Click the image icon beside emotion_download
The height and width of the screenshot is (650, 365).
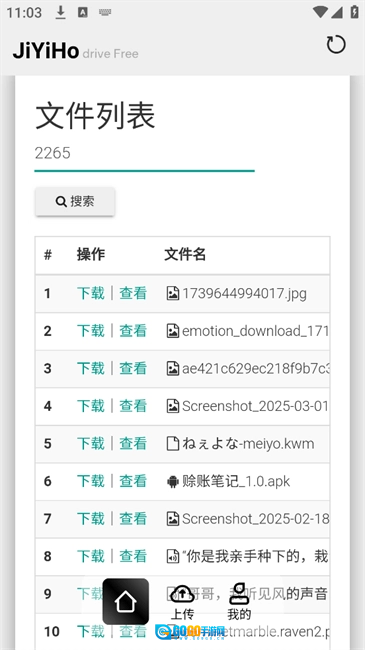(173, 331)
